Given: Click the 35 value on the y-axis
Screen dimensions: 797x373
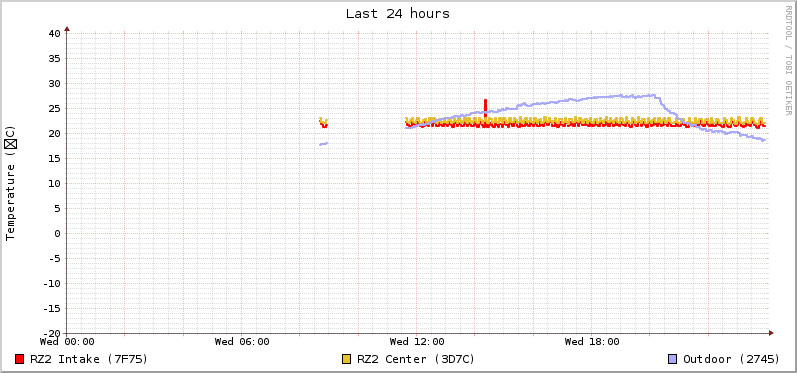Looking at the screenshot, I should (55, 58).
